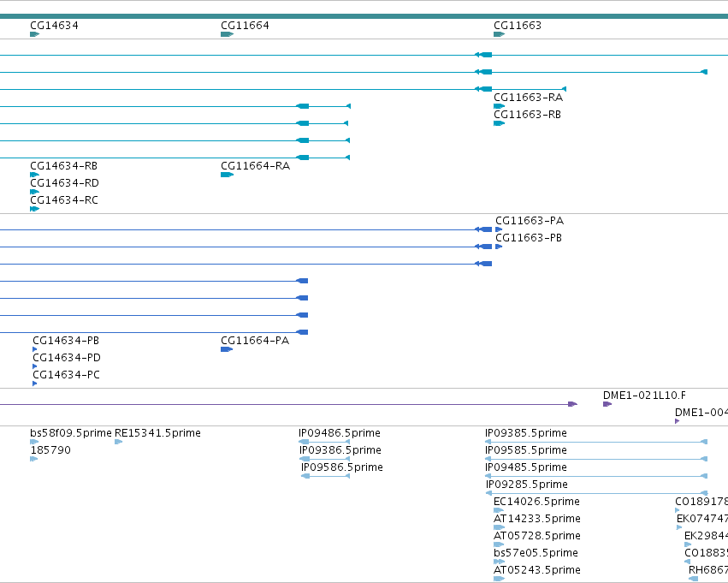Viewport: 728px width, 583px height.
Task: Click the IP09585.5prime EST label
Action: tap(526, 450)
